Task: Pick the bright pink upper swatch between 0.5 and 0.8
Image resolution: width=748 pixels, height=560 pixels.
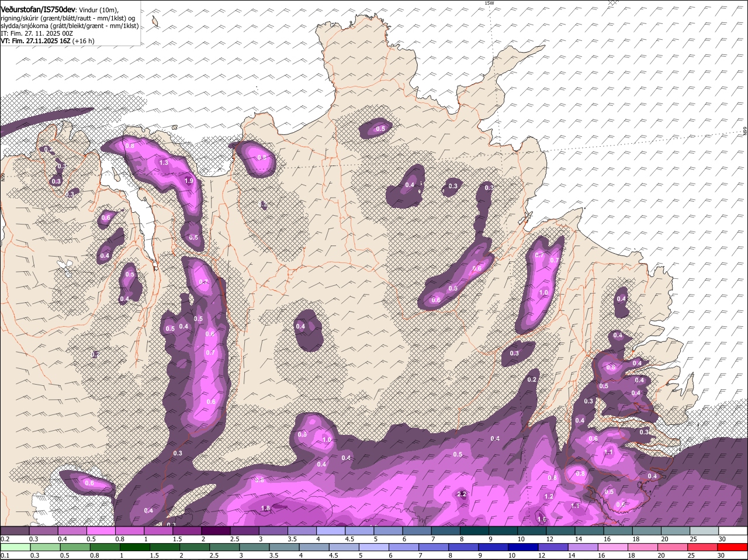Action: click(x=101, y=530)
